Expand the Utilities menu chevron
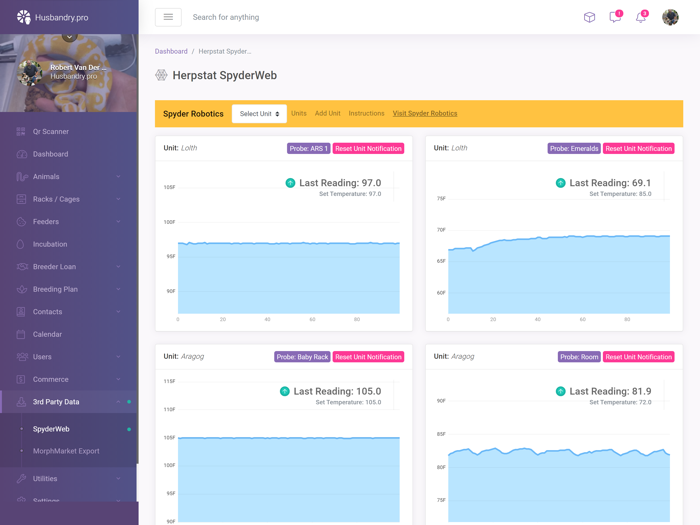This screenshot has height=525, width=700. (118, 478)
